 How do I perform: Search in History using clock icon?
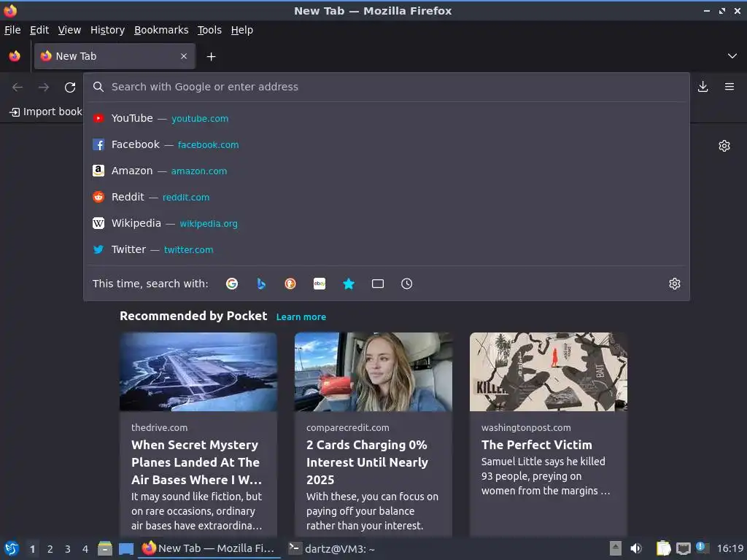[407, 284]
